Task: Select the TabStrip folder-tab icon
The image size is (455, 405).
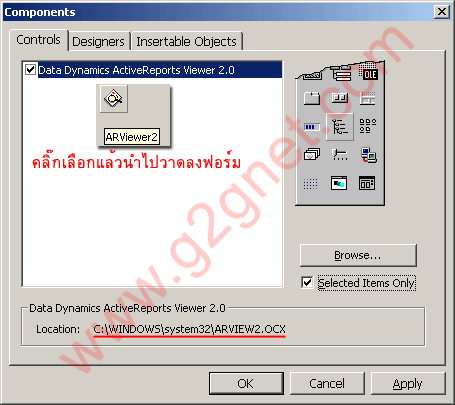Action: (x=312, y=99)
